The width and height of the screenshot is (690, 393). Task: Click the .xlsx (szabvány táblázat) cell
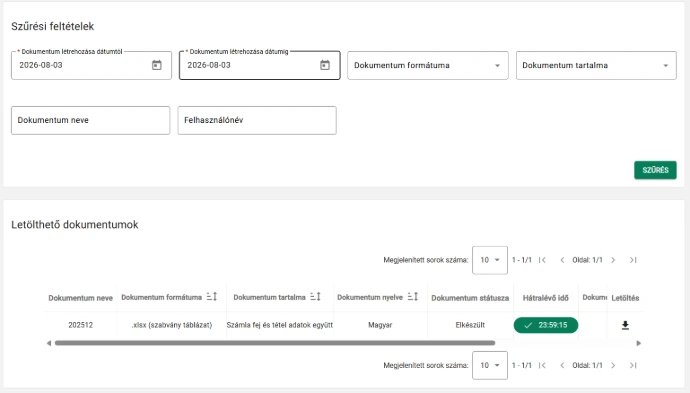[172, 325]
